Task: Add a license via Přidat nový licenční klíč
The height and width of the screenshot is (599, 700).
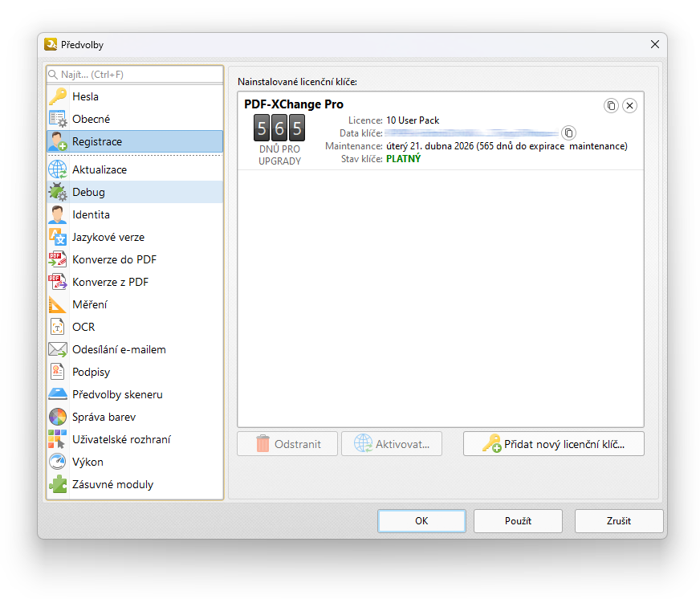Action: pos(554,443)
